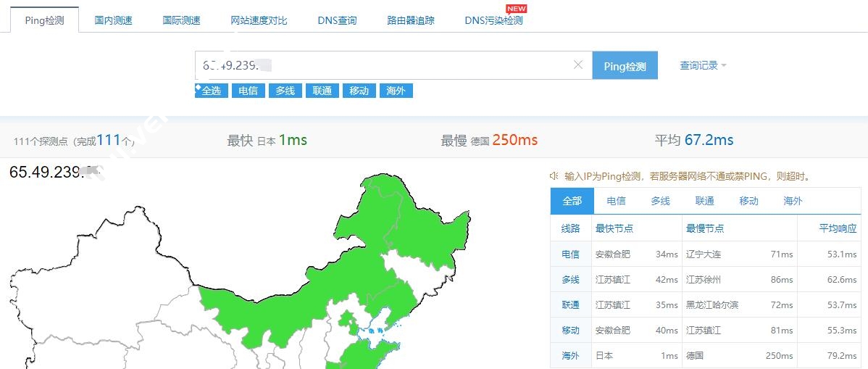Click the 海外 row link in table
Image resolution: width=868 pixels, height=369 pixels.
click(x=571, y=356)
